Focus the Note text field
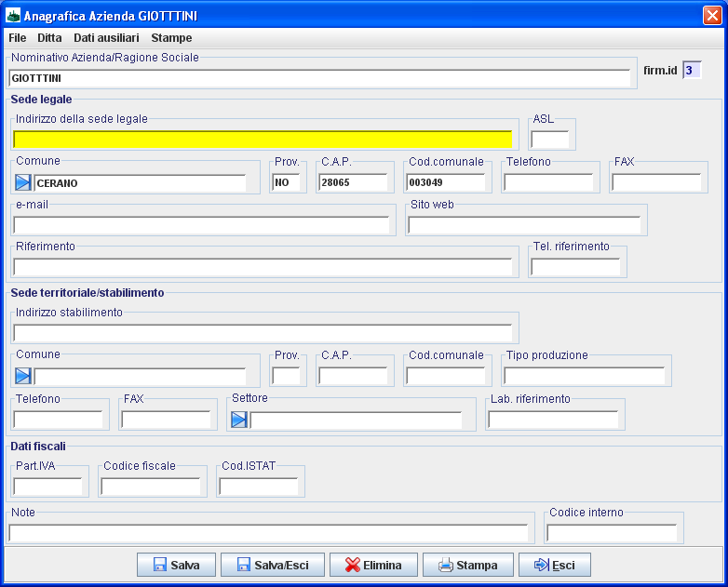Image resolution: width=728 pixels, height=587 pixels. tap(268, 532)
